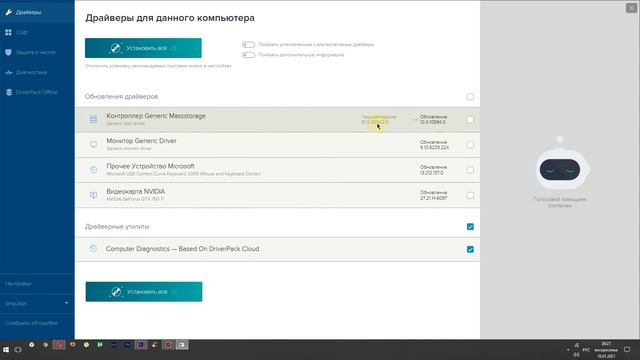This screenshot has width=640, height=360.
Task: Click the Russian language indicator in the tray
Action: [586, 350]
